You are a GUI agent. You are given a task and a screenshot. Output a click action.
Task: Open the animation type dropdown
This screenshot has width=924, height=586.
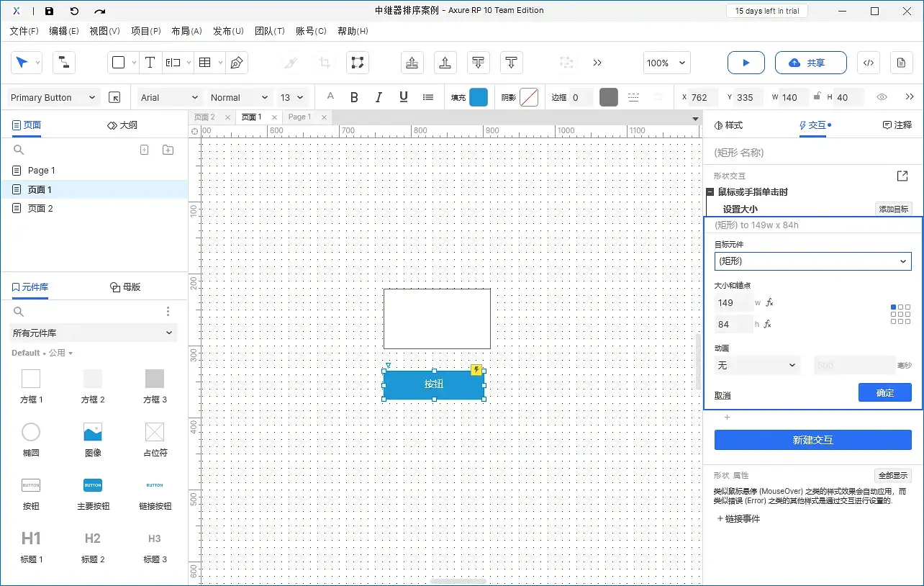(758, 365)
